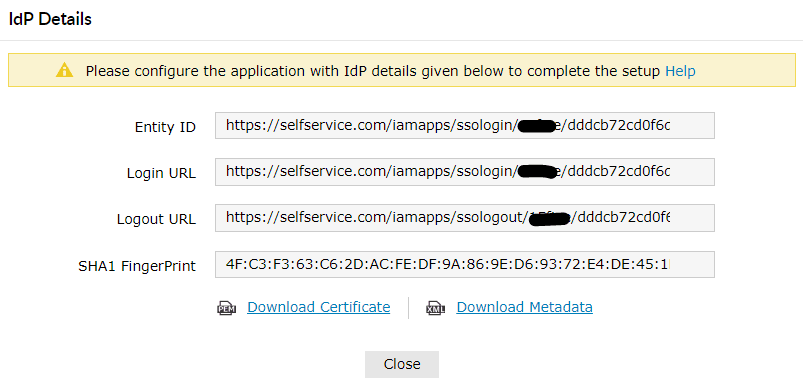
Task: Select the SHA1 FingerPrint value field
Action: [x=464, y=264]
